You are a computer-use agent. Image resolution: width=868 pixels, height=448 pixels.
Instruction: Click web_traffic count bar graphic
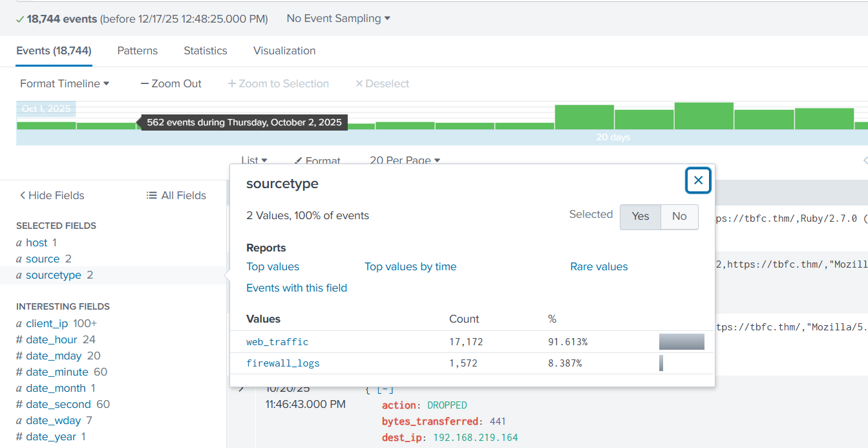pyautogui.click(x=681, y=342)
